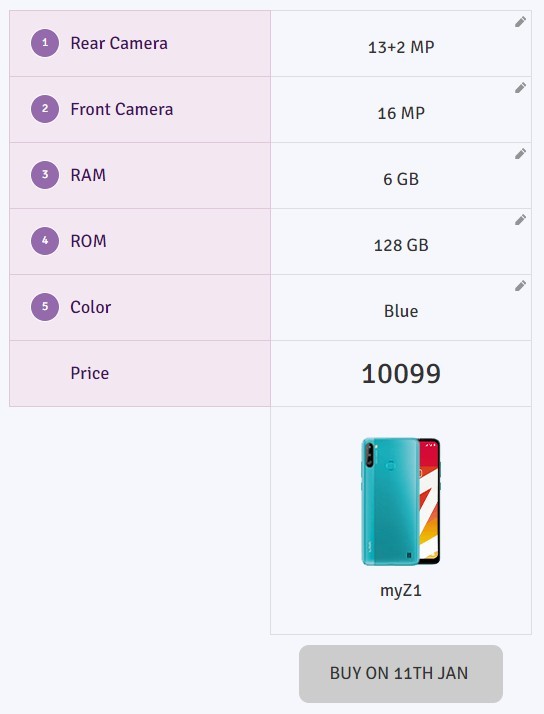Screen dimensions: 544x714
Task: Select the number 1 priority badge
Action: (45, 43)
